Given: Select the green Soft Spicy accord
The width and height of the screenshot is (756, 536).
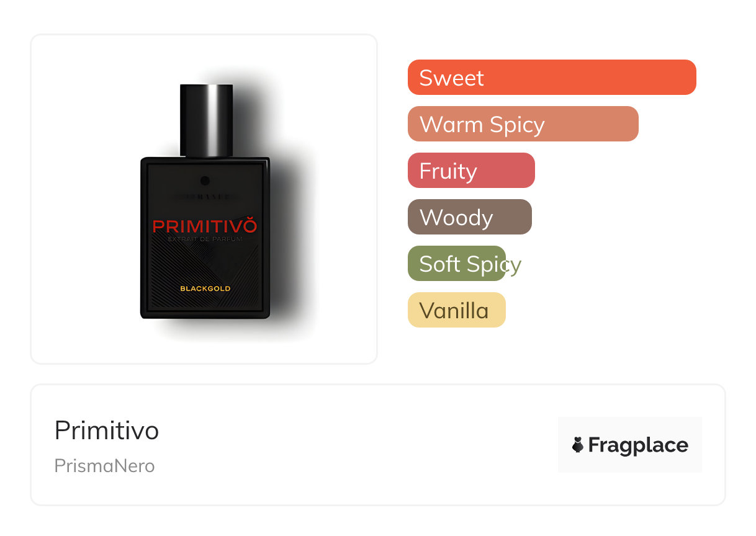Looking at the screenshot, I should tap(457, 264).
